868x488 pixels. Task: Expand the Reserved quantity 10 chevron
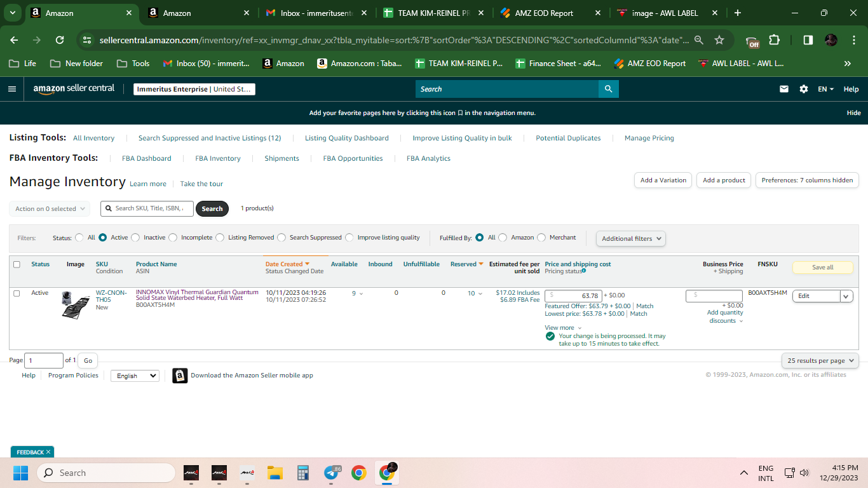480,294
